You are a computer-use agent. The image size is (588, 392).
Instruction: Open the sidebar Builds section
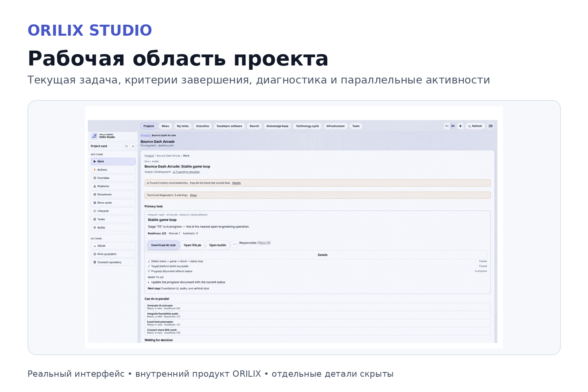(113, 227)
